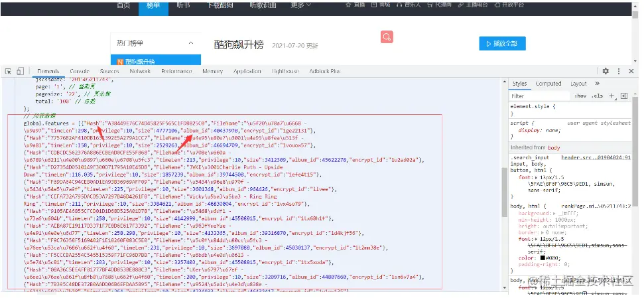Switch to the Console tab
Screen dimensions: 644x298
pyautogui.click(x=80, y=71)
